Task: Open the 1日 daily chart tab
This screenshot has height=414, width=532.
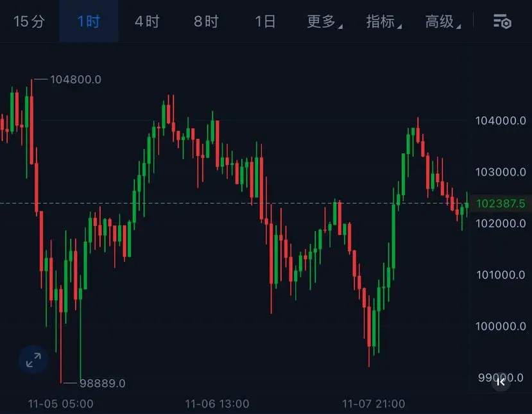Action: point(265,22)
